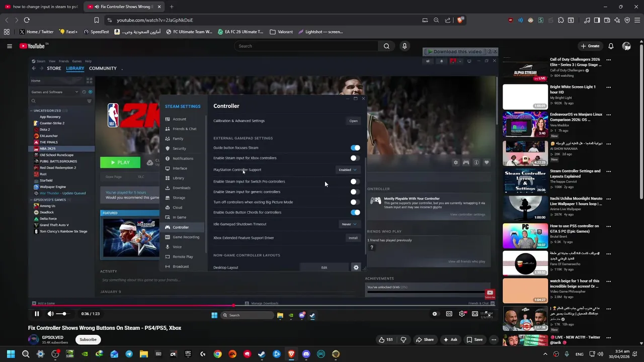The height and width of the screenshot is (362, 644).
Task: Open Brave Shields lion icon
Action: pos(460,20)
